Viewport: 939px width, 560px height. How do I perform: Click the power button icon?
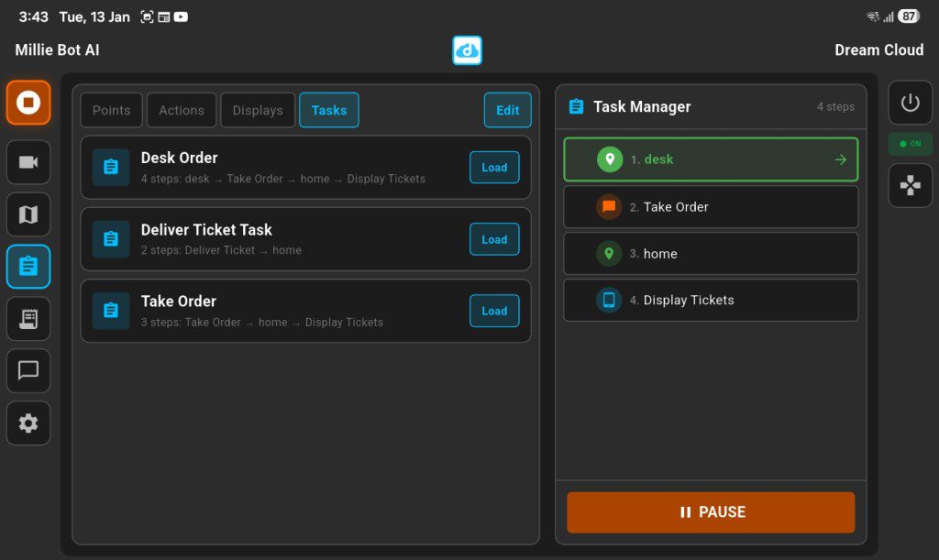910,103
